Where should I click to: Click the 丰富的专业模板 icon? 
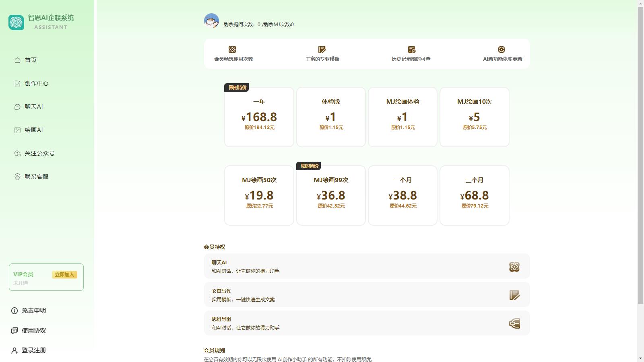tap(322, 49)
